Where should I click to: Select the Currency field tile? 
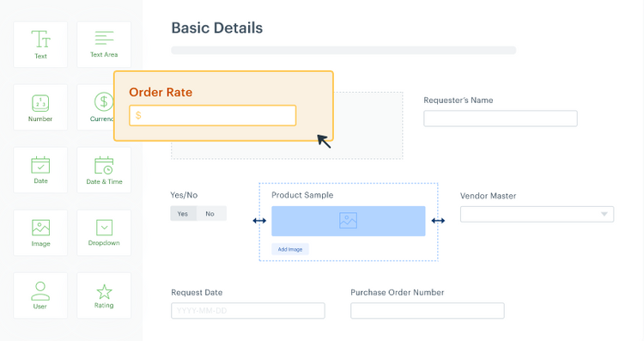tap(95, 107)
